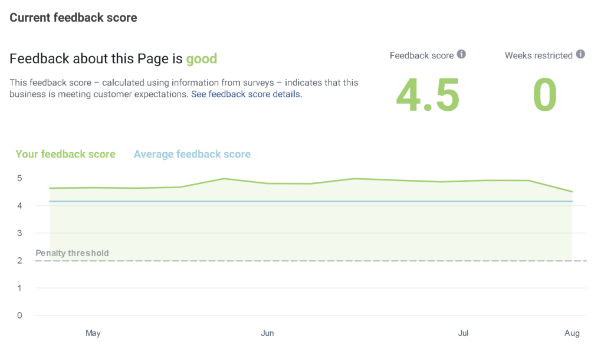Screen dimensions: 604x364
Task: Click the Penalty threshold label on chart
Action: pos(72,253)
